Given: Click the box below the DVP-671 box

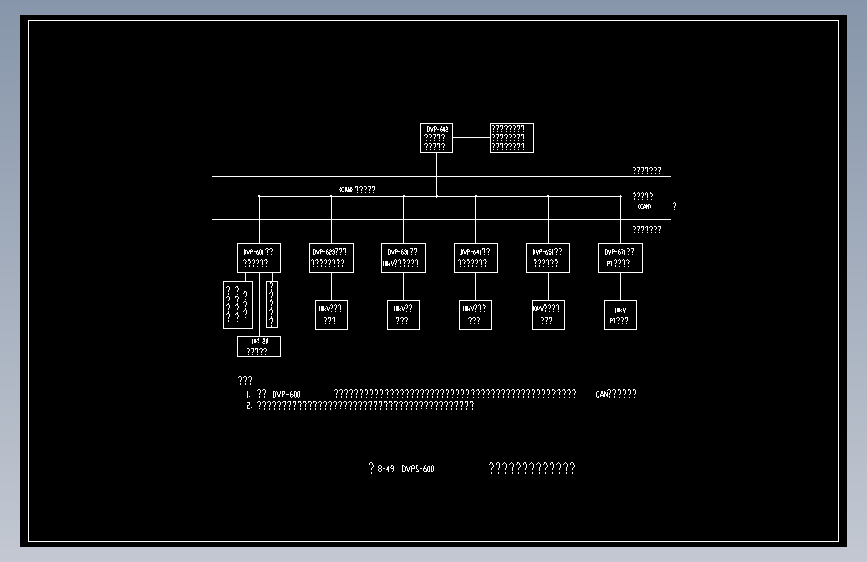Looking at the screenshot, I should tap(620, 315).
